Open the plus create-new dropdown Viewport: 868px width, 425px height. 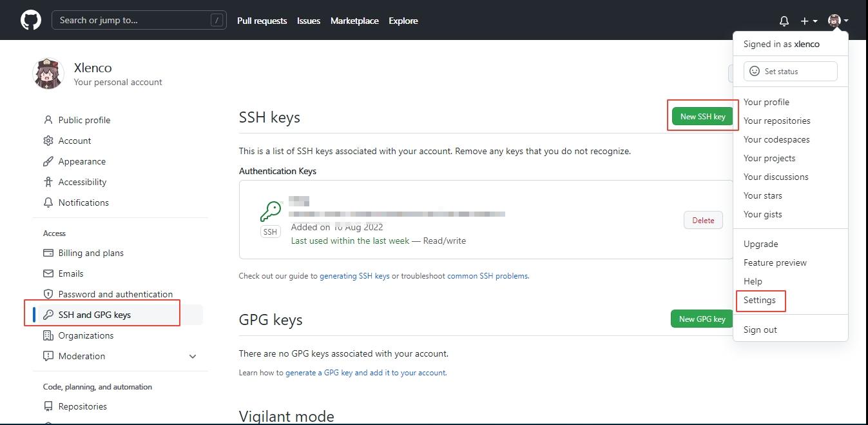pos(809,21)
